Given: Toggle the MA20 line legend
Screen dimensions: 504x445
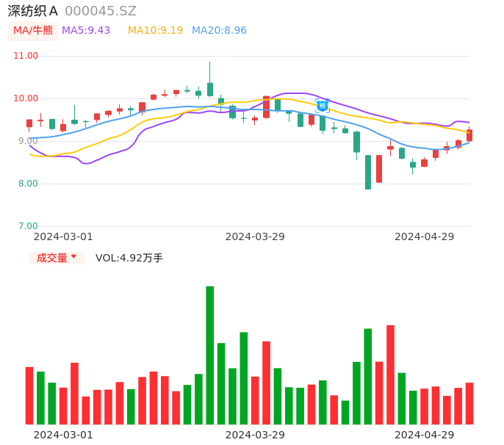Looking at the screenshot, I should point(219,31).
